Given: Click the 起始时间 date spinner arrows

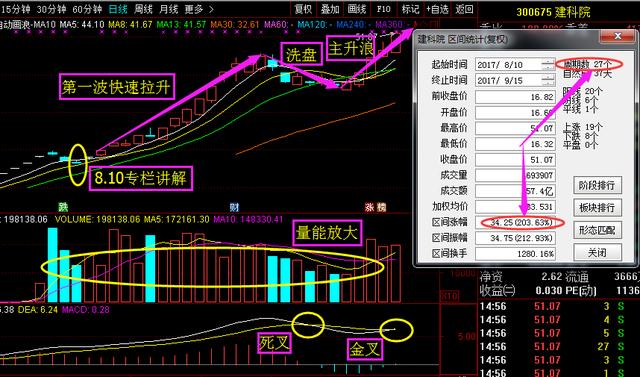Looking at the screenshot, I should pyautogui.click(x=549, y=65).
